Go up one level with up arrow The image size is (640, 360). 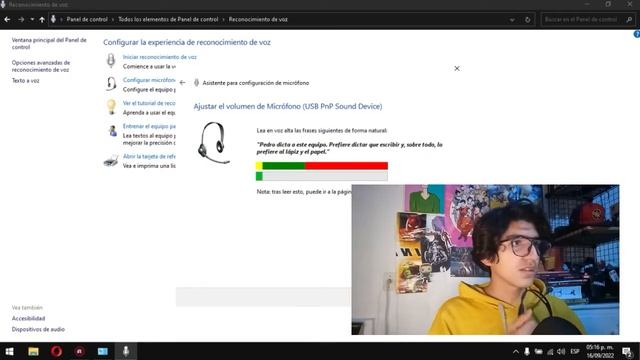[42, 20]
